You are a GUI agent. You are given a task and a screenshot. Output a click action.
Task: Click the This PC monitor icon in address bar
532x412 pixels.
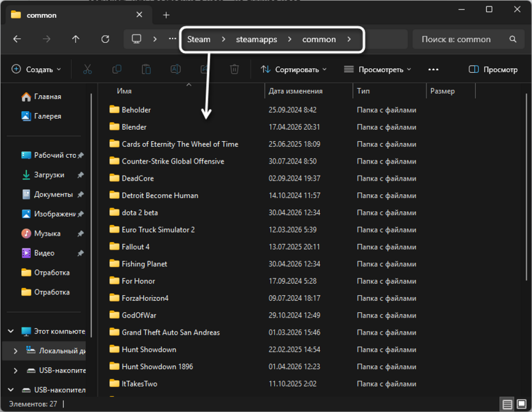point(136,39)
